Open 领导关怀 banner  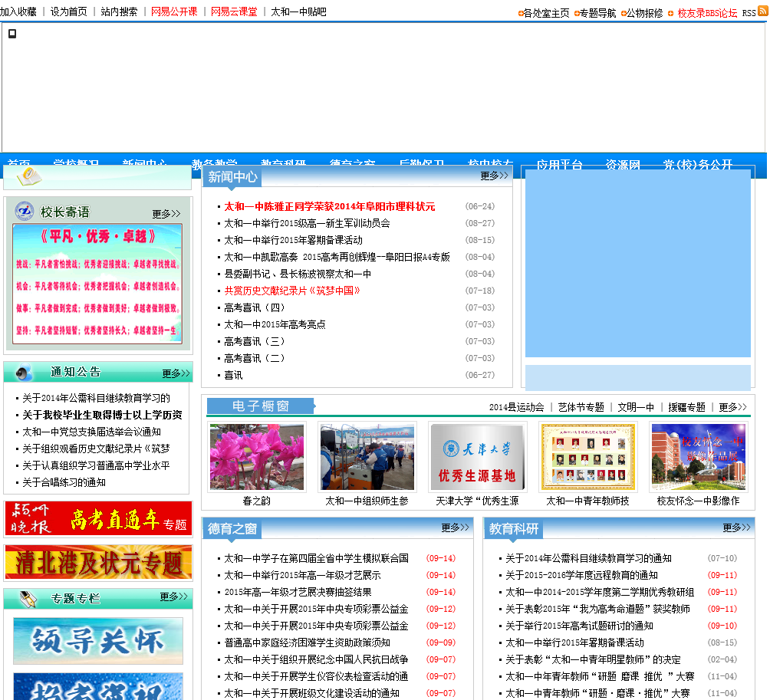(x=98, y=641)
